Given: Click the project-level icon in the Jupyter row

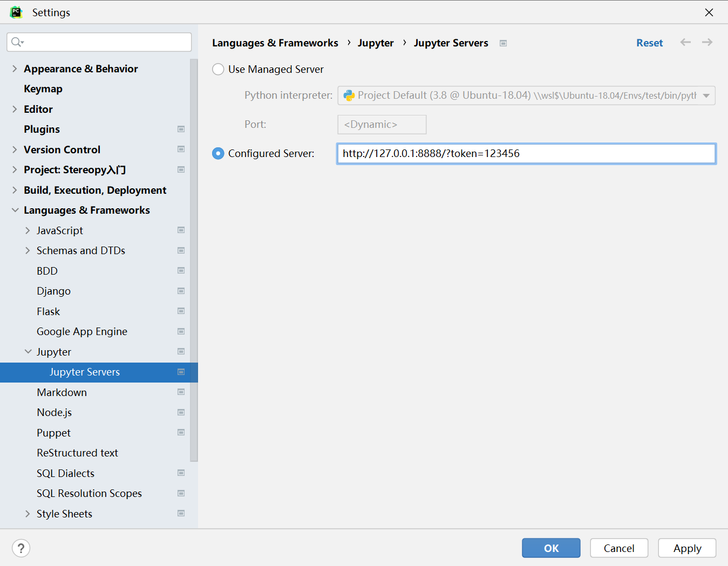Looking at the screenshot, I should [181, 352].
